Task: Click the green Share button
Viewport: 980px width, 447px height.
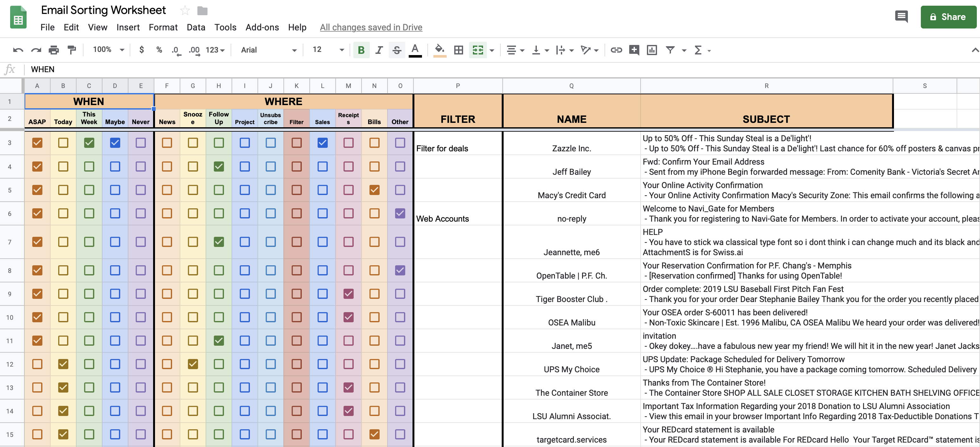Action: pos(948,17)
